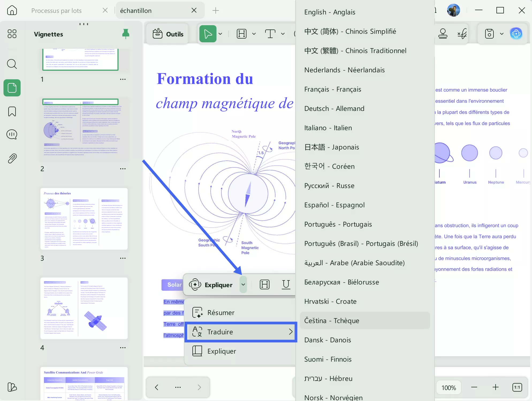Toggle the pin on the Vignettes panel
The height and width of the screenshot is (401, 532).
coord(126,34)
